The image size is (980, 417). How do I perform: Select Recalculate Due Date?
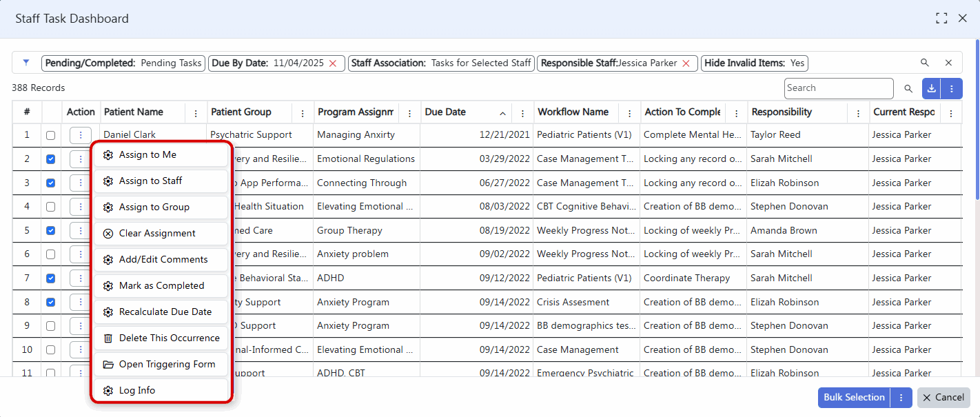pyautogui.click(x=161, y=312)
